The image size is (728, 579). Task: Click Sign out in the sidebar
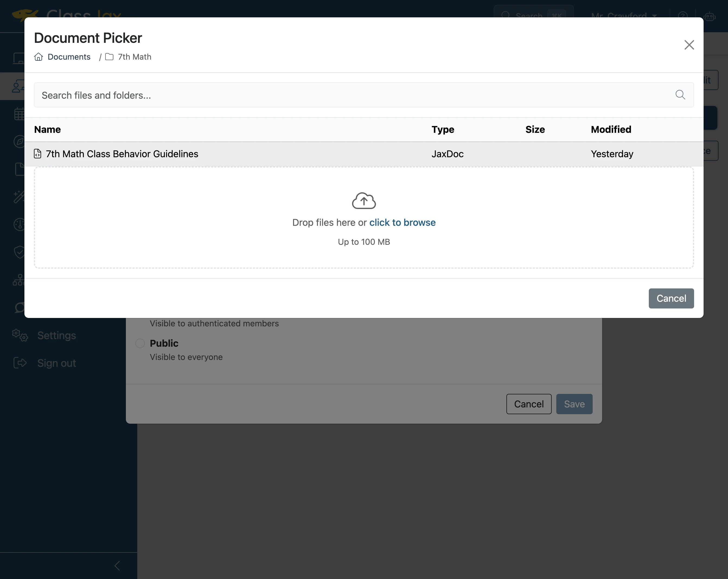[56, 363]
